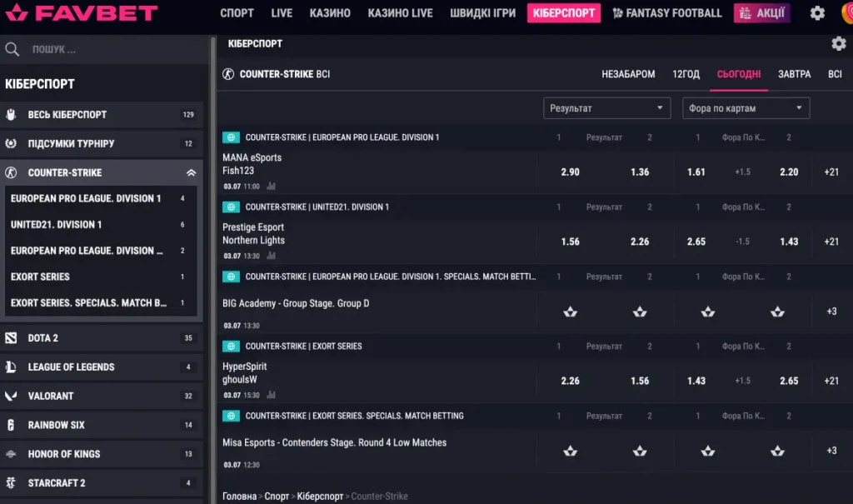Open Спорт breadcrumb link
This screenshot has height=504, width=853.
pyautogui.click(x=277, y=497)
